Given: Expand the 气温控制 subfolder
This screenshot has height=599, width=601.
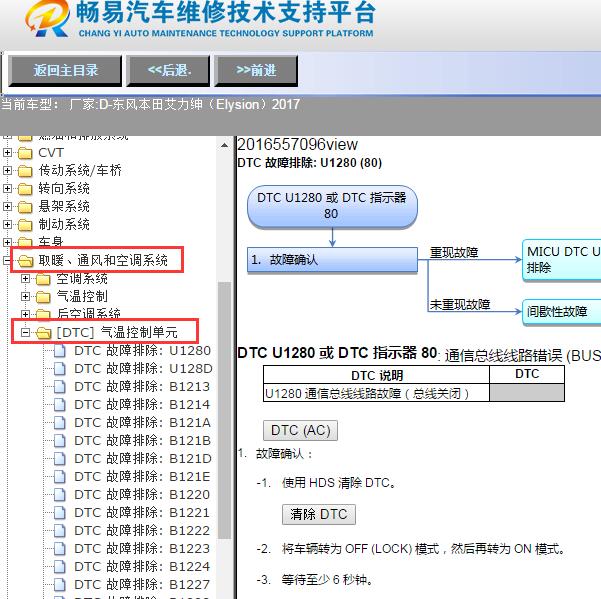Looking at the screenshot, I should tap(25, 296).
